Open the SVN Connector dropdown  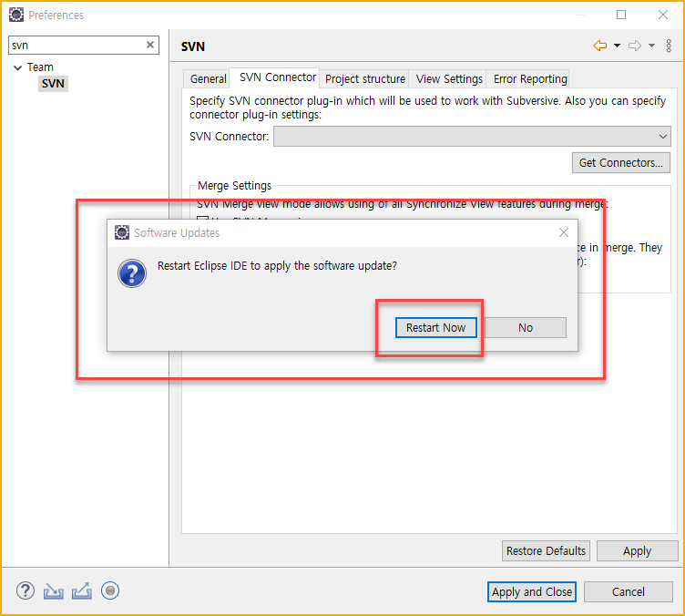coord(472,137)
